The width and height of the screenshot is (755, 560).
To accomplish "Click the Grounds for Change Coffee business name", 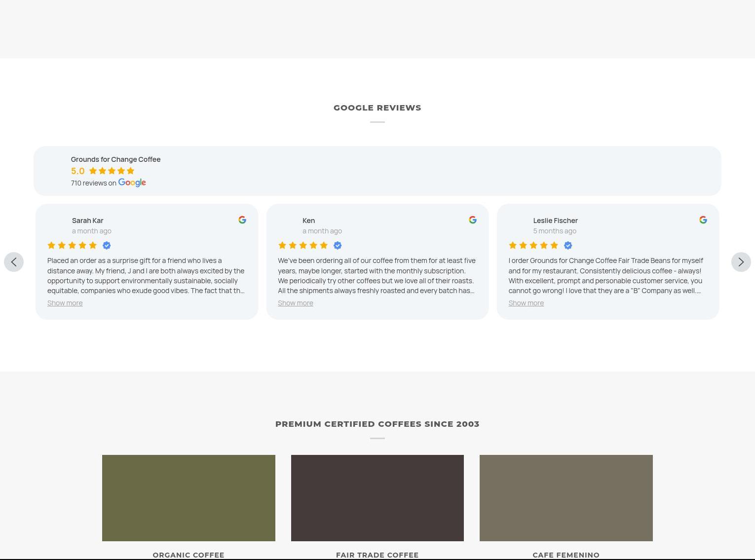I will (x=115, y=159).
